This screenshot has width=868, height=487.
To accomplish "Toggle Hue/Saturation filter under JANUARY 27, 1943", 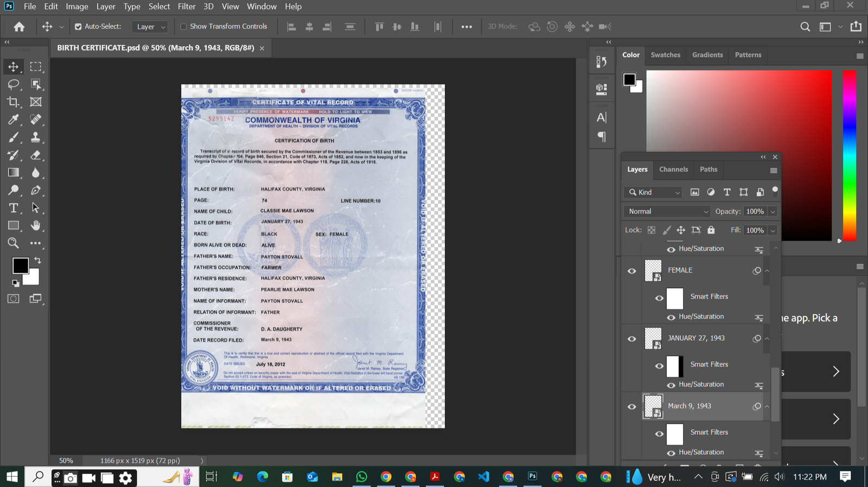I will [671, 385].
